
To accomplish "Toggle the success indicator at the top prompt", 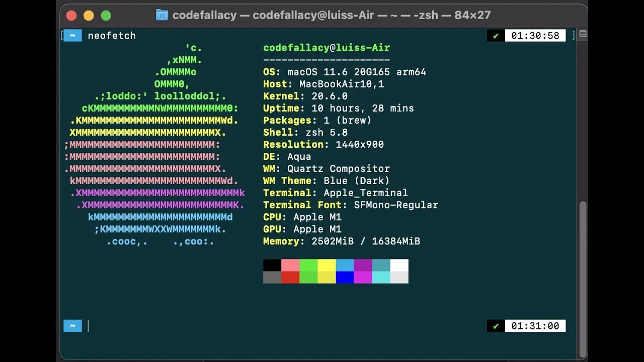I will pyautogui.click(x=495, y=35).
